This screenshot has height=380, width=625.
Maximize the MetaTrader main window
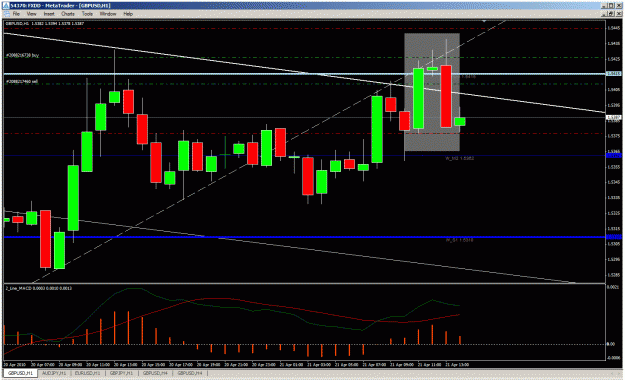[612, 6]
